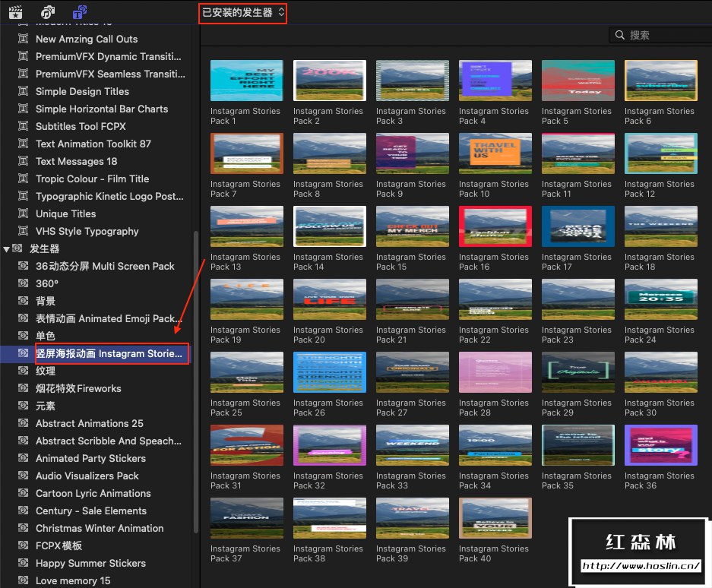Viewport: 712px width, 588px height.
Task: Click the generator icon beside 发生器 header
Action: 17,248
